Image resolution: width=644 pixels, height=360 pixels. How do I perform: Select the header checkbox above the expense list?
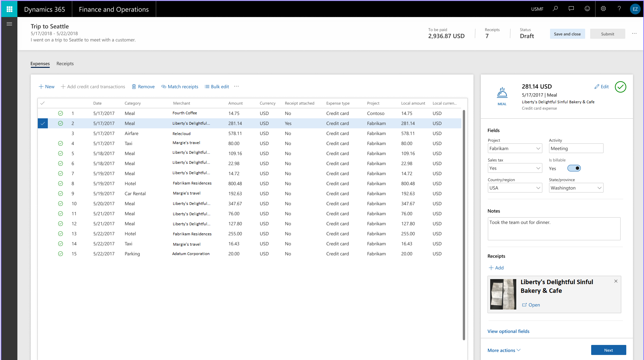pyautogui.click(x=43, y=103)
